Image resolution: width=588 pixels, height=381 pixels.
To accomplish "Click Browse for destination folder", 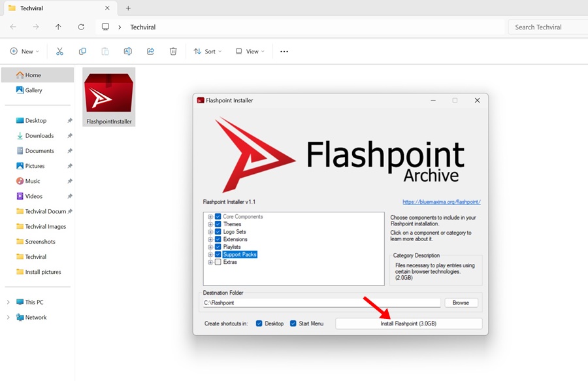I will click(x=461, y=303).
